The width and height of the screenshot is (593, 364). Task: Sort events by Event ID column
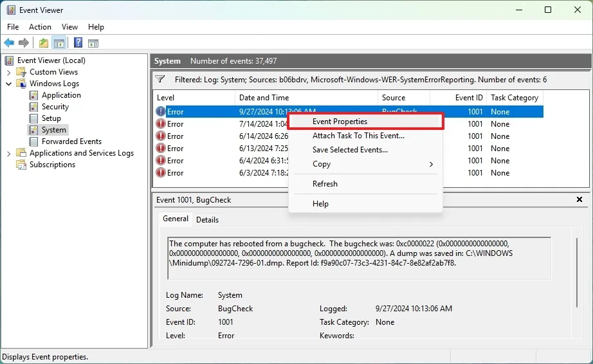tap(469, 98)
